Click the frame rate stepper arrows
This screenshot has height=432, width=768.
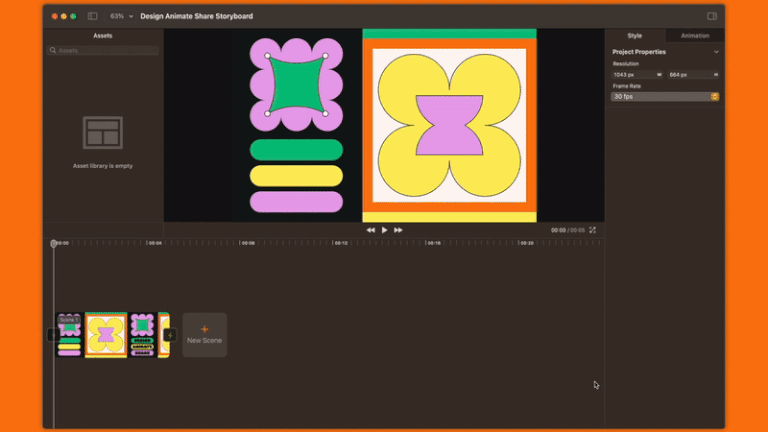pyautogui.click(x=715, y=96)
